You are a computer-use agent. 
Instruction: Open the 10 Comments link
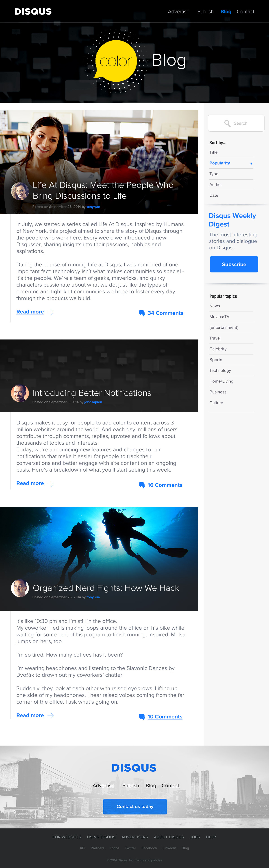tap(165, 717)
